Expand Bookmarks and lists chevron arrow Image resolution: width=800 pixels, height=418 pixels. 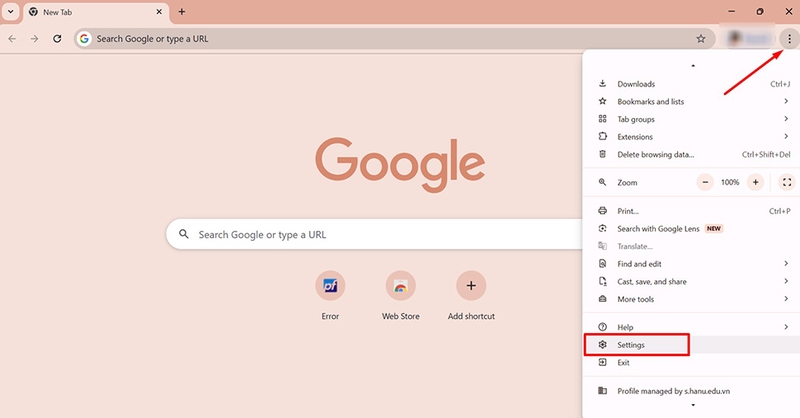click(x=786, y=101)
